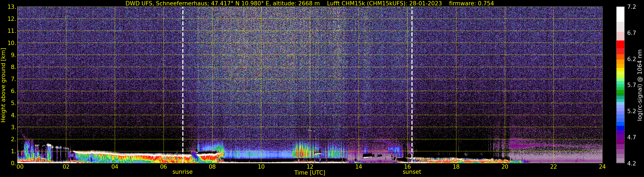Click the "04" time axis tick label
The height and width of the screenshot is (177, 644).
115,167
